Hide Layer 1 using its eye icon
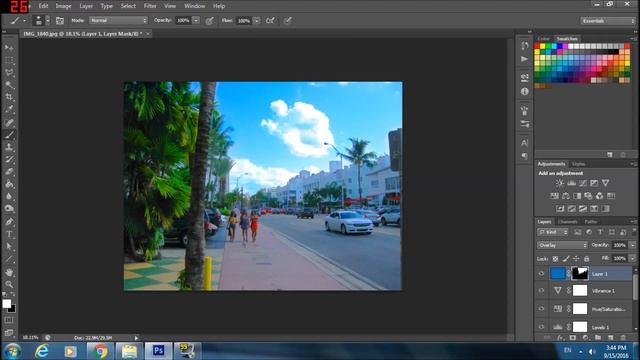Image resolution: width=640 pixels, height=360 pixels. point(542,273)
